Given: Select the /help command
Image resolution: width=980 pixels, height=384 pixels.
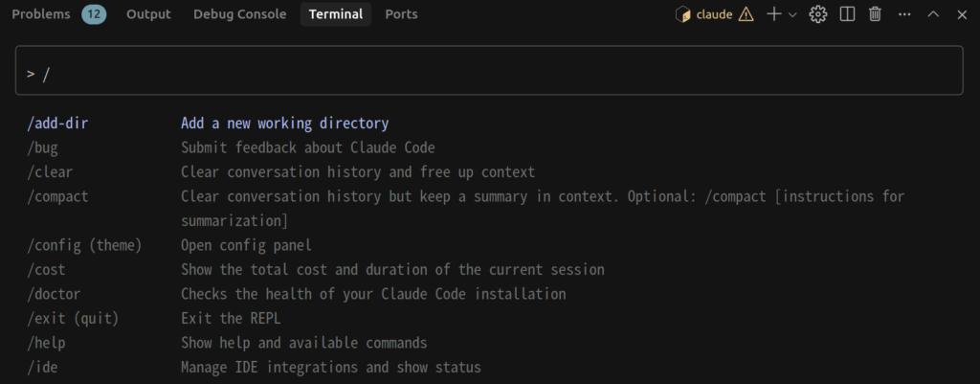Looking at the screenshot, I should [46, 343].
